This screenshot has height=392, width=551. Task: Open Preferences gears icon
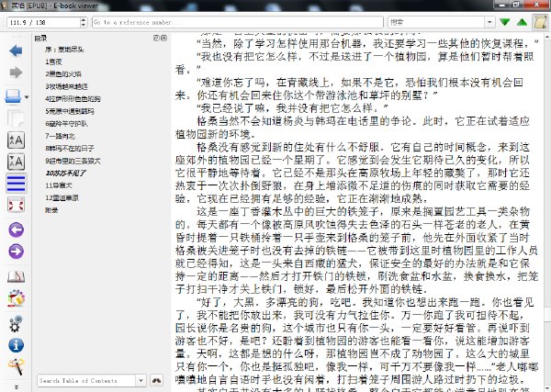pos(17,323)
